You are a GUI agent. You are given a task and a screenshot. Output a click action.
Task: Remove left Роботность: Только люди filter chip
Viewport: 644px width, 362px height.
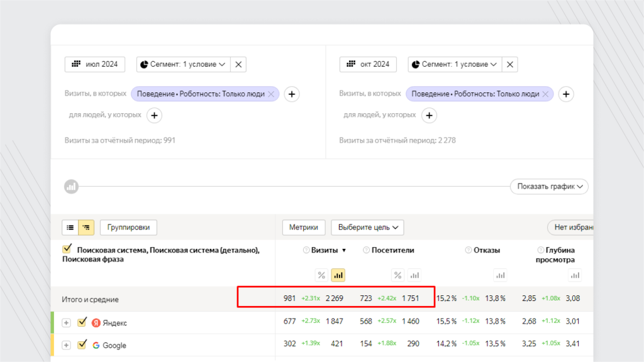coord(271,94)
